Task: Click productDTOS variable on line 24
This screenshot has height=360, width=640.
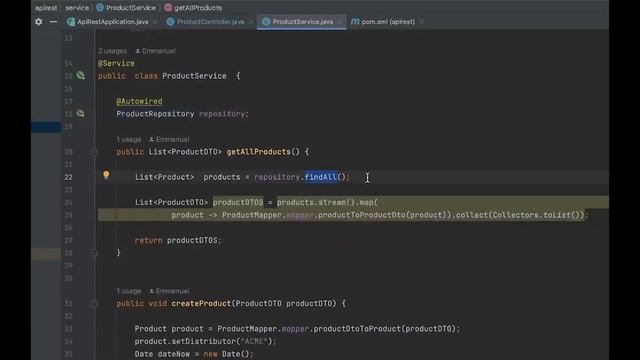Action: click(238, 202)
